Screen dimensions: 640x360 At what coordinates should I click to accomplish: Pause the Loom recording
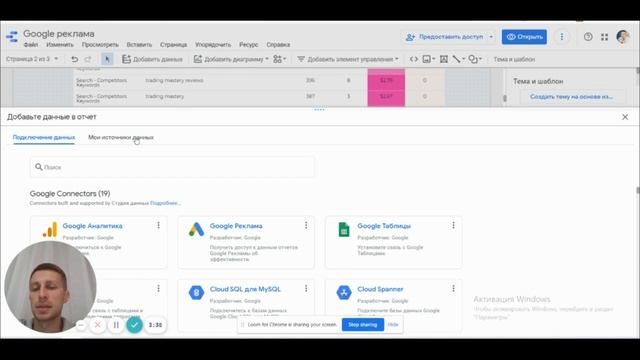click(x=116, y=325)
